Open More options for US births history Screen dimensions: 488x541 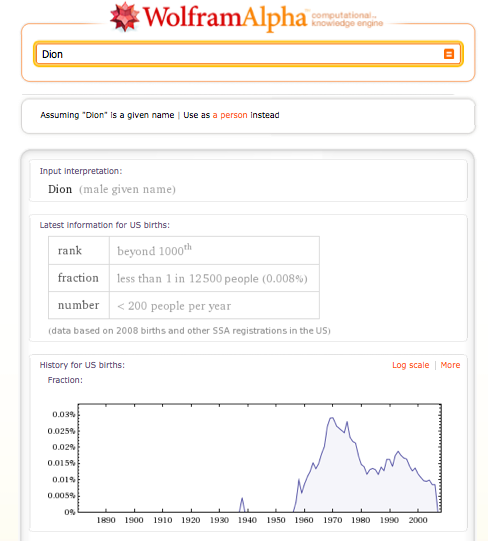450,365
